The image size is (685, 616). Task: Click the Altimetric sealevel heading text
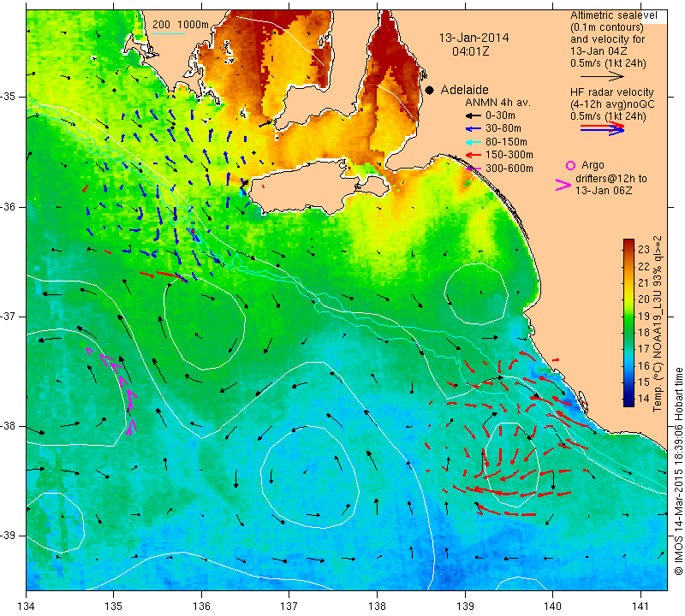614,15
